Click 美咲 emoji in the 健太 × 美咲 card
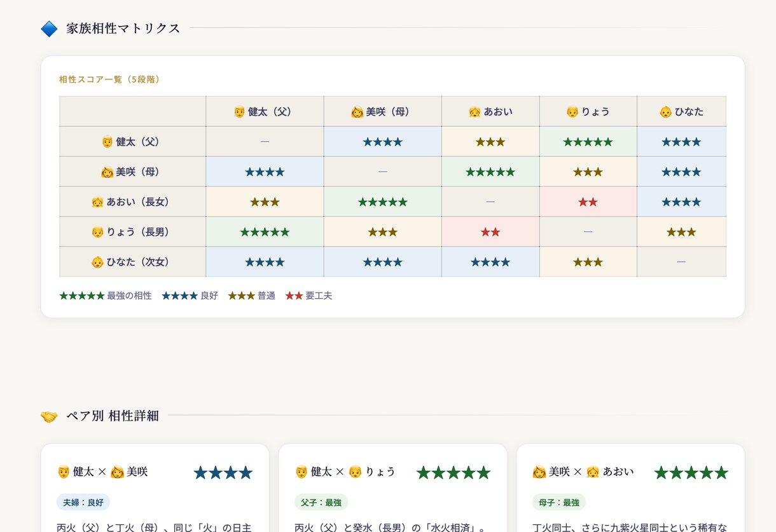 click(x=117, y=472)
